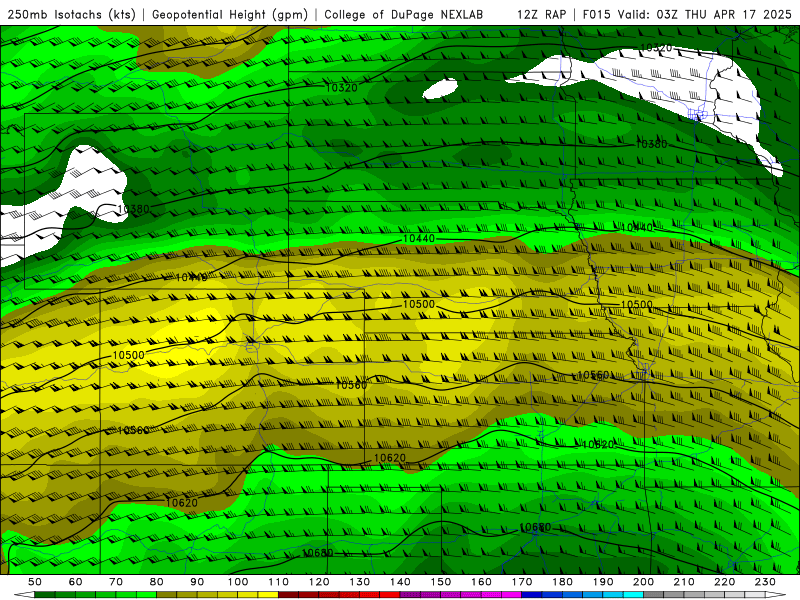800x600 pixels.
Task: Click the 230 color bar label
Action: [x=766, y=582]
